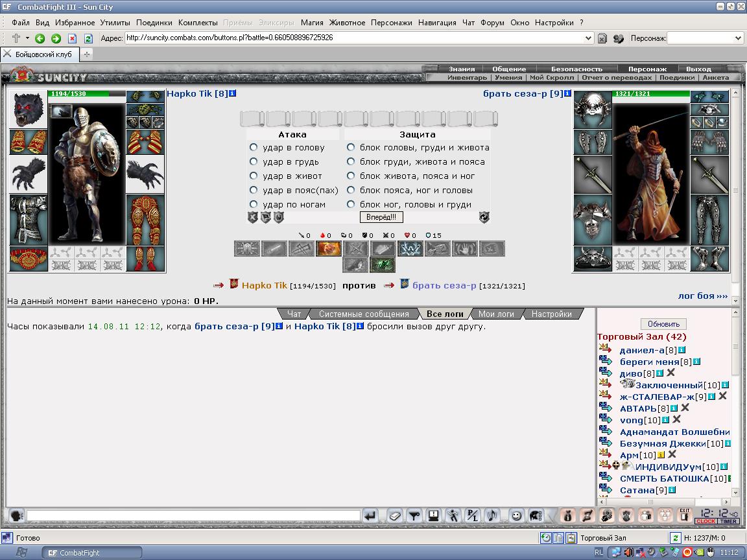Image resolution: width=747 pixels, height=560 pixels.
Task: Expand the dropdown arrow beside cross icon
Action: pyautogui.click(x=27, y=38)
